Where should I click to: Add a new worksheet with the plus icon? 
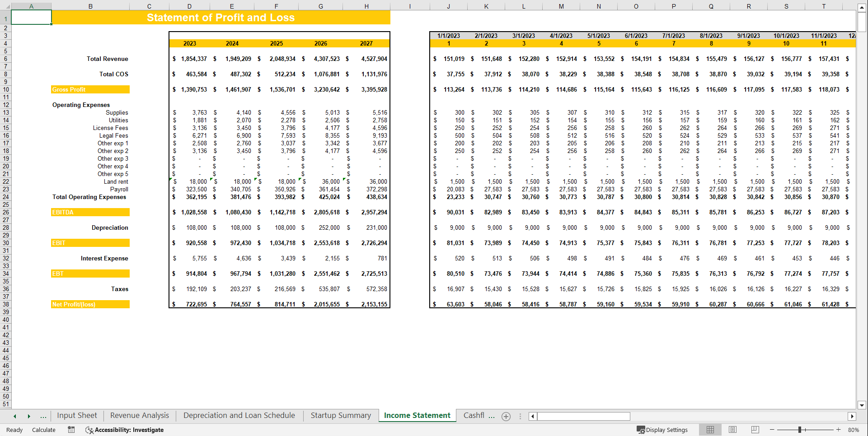click(506, 416)
